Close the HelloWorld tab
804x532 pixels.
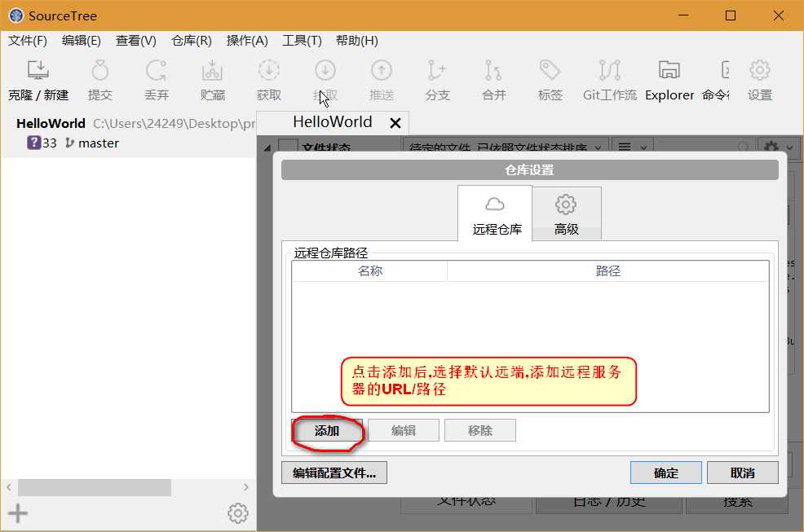point(395,123)
